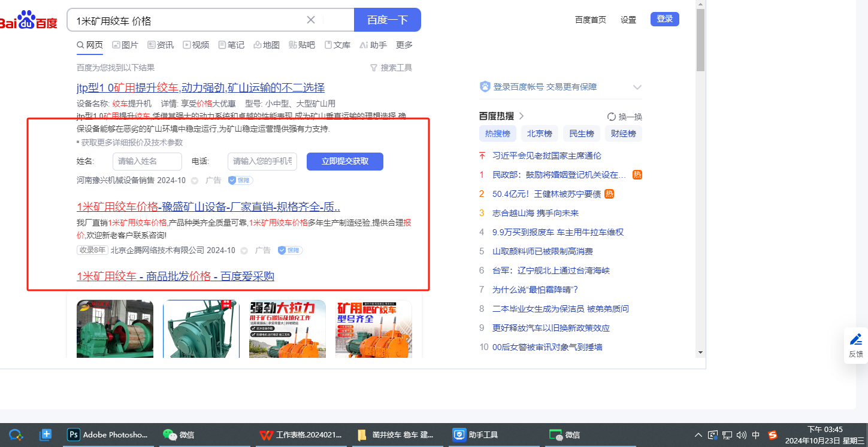
Task: Click the page's vertical scrollbar thumb
Action: click(x=700, y=39)
